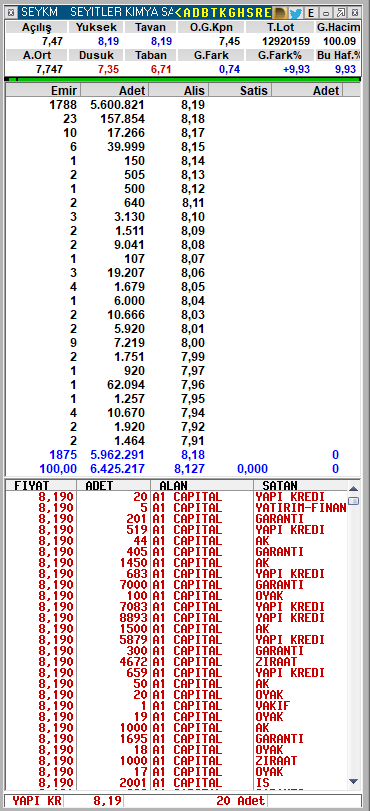Click the yellow 'A' letter in title bar

coord(186,13)
